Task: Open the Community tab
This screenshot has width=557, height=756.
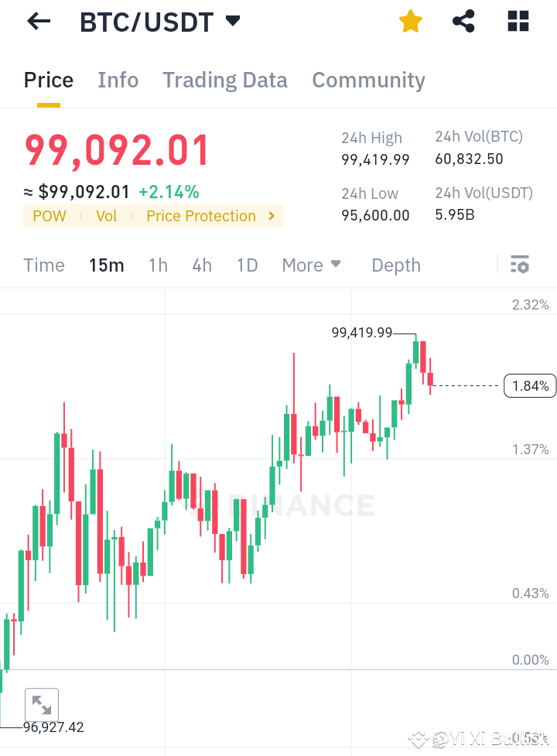Action: 368,80
